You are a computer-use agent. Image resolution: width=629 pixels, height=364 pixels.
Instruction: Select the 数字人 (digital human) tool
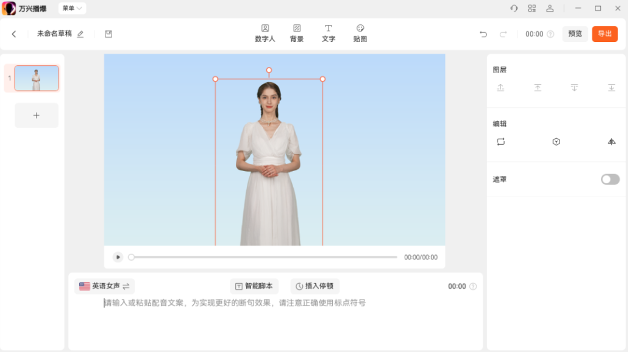[265, 33]
